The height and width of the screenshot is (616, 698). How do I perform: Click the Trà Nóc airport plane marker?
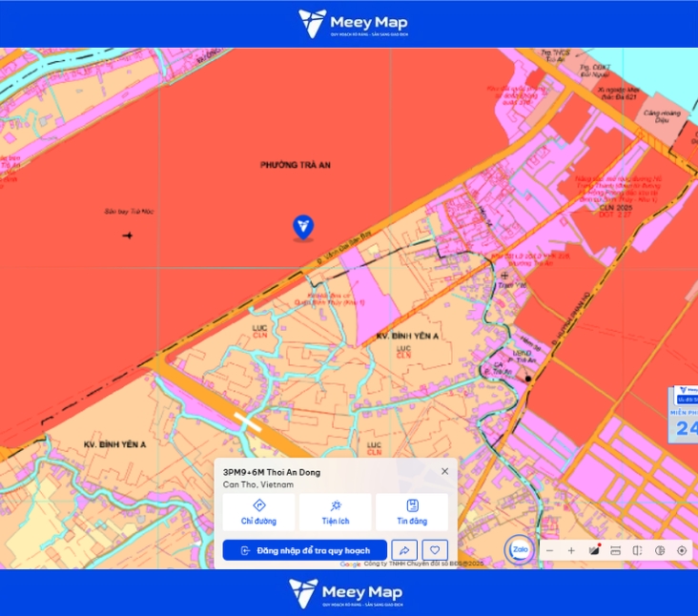(x=128, y=235)
